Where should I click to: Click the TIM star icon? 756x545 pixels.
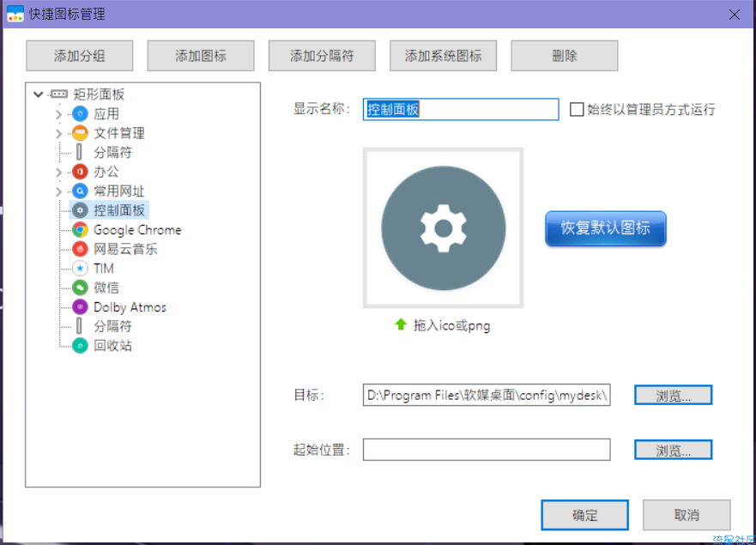[80, 268]
